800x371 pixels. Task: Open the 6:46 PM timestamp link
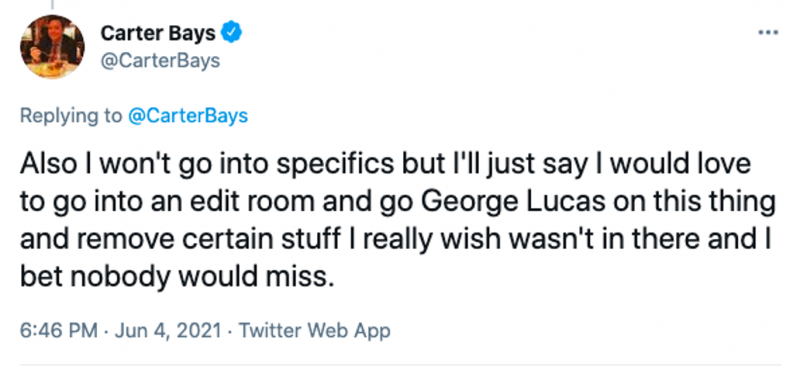click(59, 330)
